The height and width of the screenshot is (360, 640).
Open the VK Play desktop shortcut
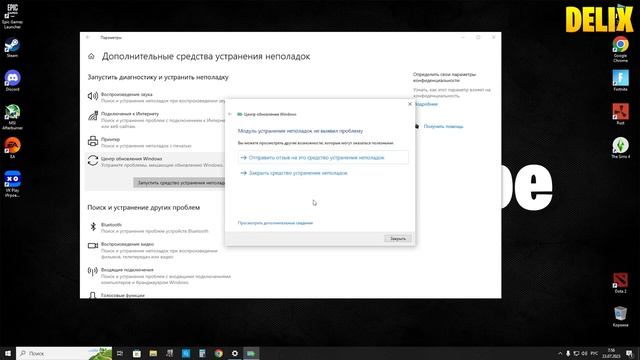click(x=12, y=184)
